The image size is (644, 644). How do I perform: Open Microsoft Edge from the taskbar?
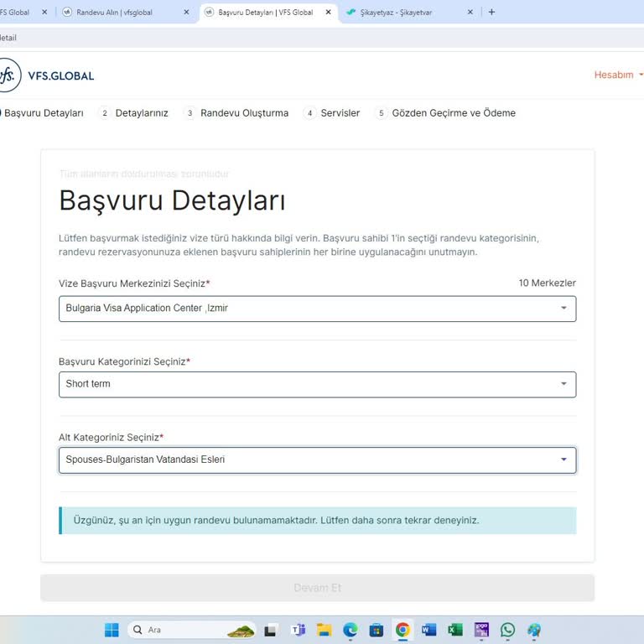[x=351, y=630]
